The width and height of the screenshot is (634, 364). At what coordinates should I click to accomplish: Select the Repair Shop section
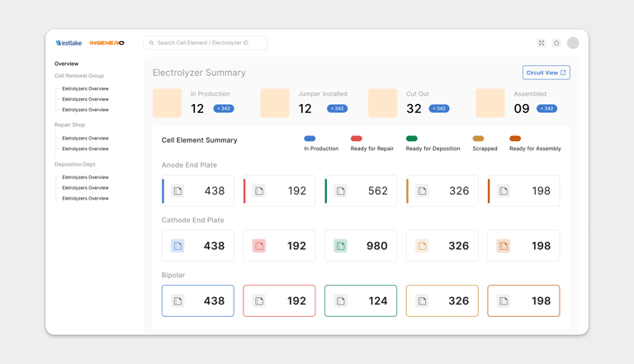[70, 125]
